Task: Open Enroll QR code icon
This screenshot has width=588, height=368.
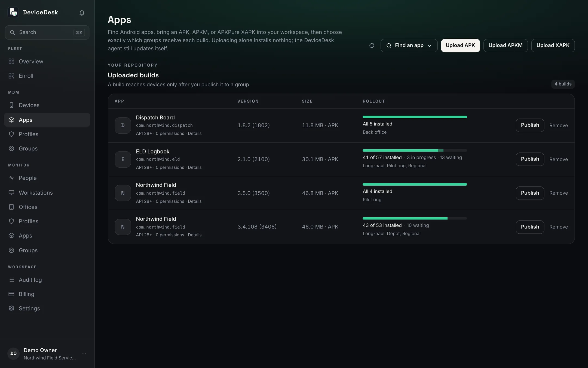Action: tap(11, 76)
